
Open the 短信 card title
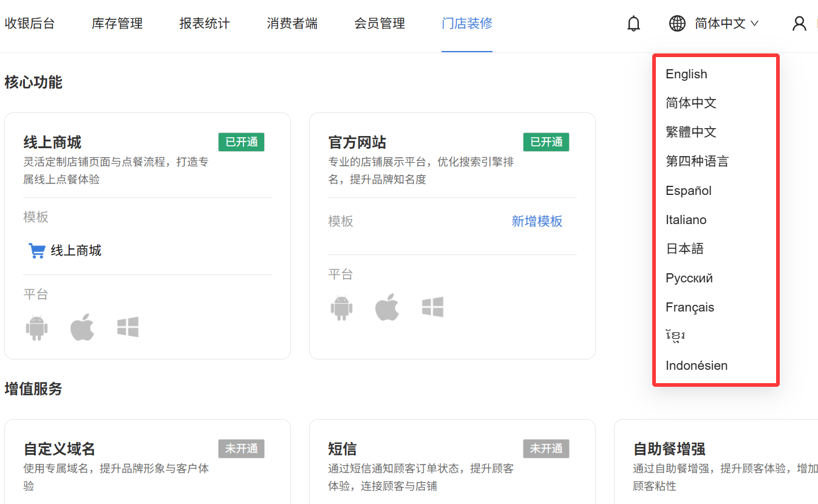343,449
